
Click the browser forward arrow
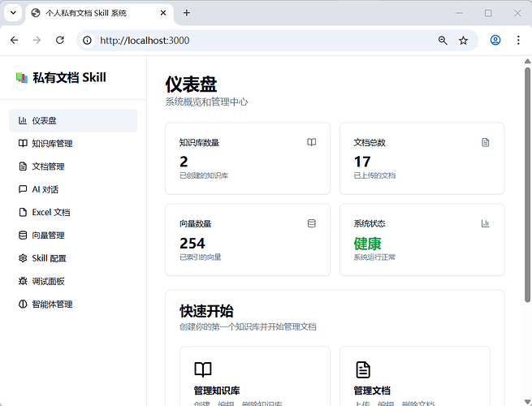pyautogui.click(x=37, y=41)
